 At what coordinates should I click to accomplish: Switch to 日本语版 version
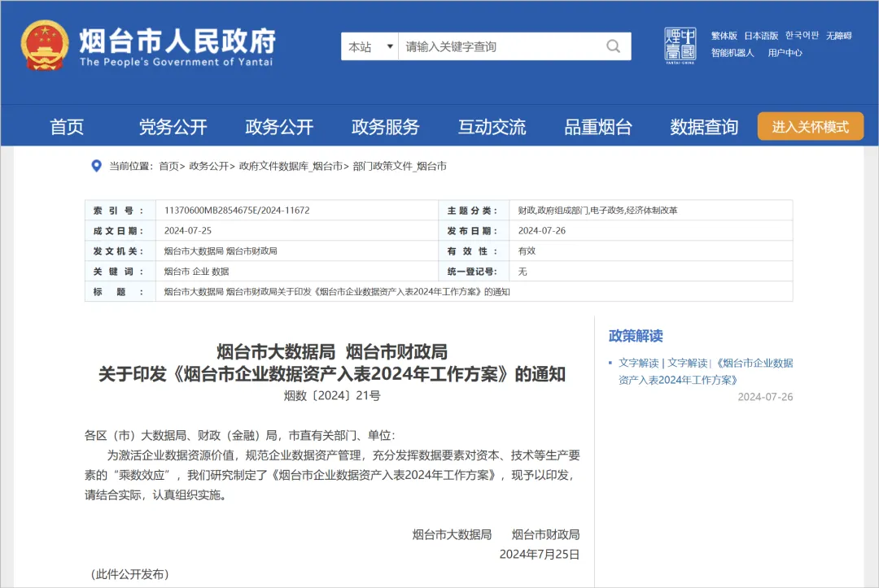point(761,36)
